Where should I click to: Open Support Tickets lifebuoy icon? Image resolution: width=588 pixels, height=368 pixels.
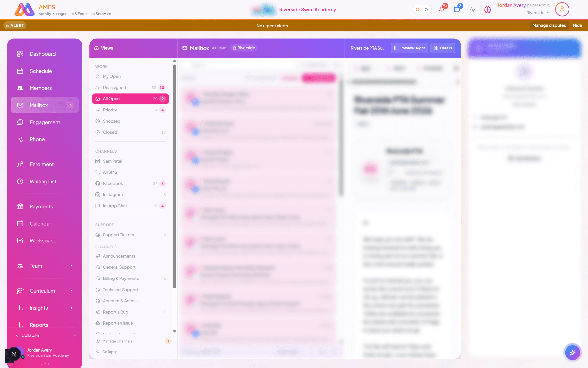pos(98,235)
